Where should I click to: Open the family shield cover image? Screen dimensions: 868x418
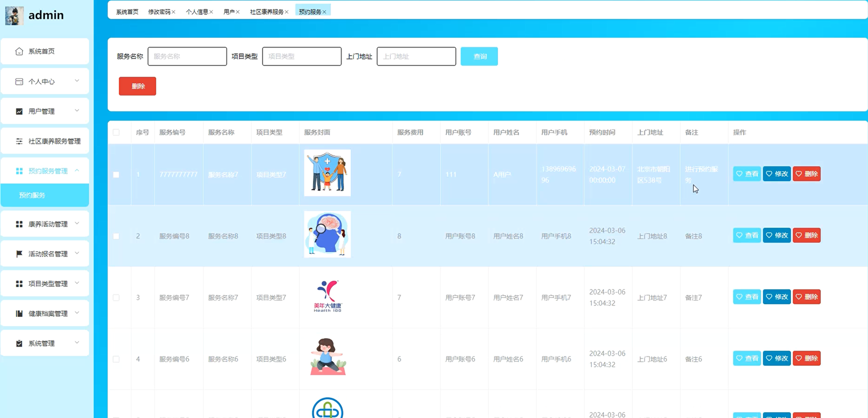coord(327,173)
